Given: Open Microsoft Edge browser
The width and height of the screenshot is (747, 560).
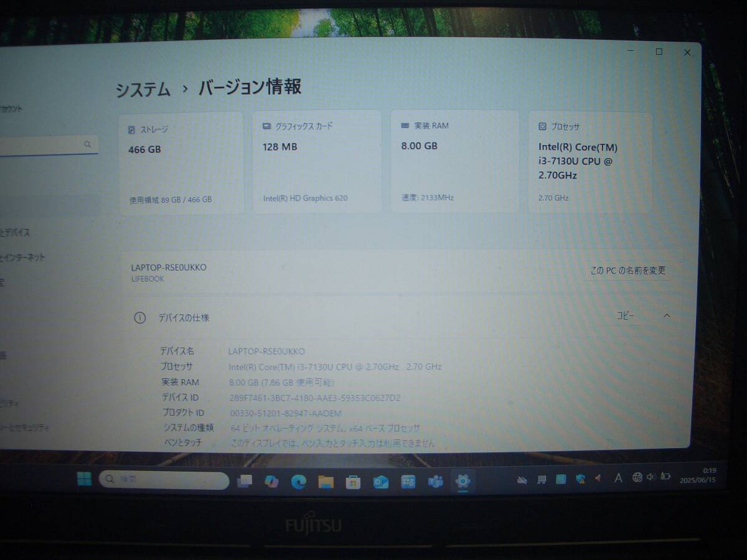Looking at the screenshot, I should coord(299,482).
